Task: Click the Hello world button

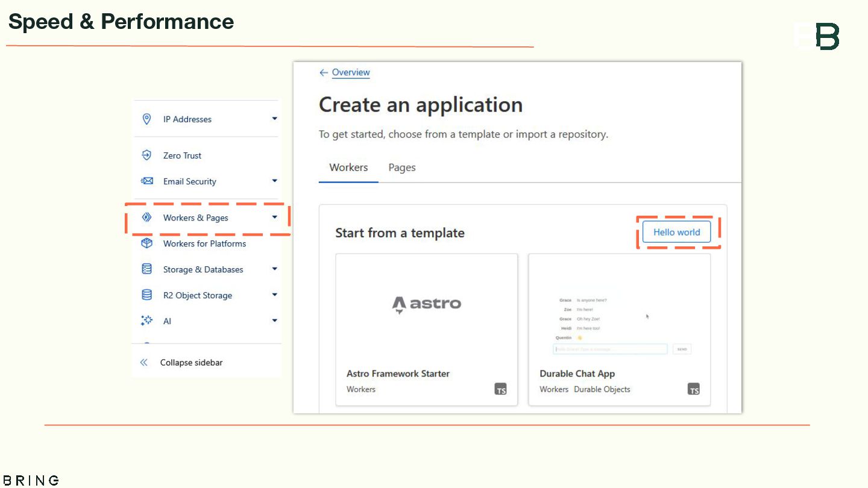Action: pyautogui.click(x=676, y=232)
